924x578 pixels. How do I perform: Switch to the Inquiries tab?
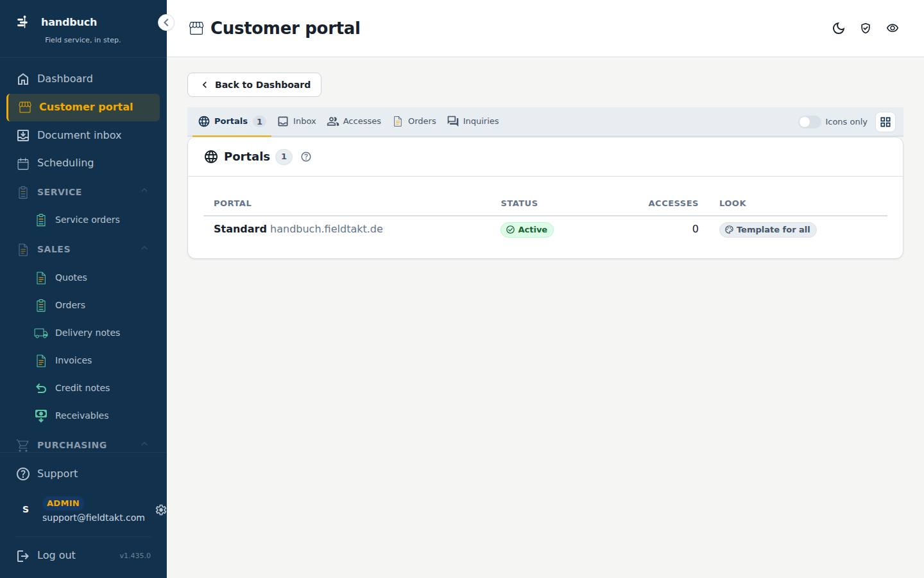point(473,121)
